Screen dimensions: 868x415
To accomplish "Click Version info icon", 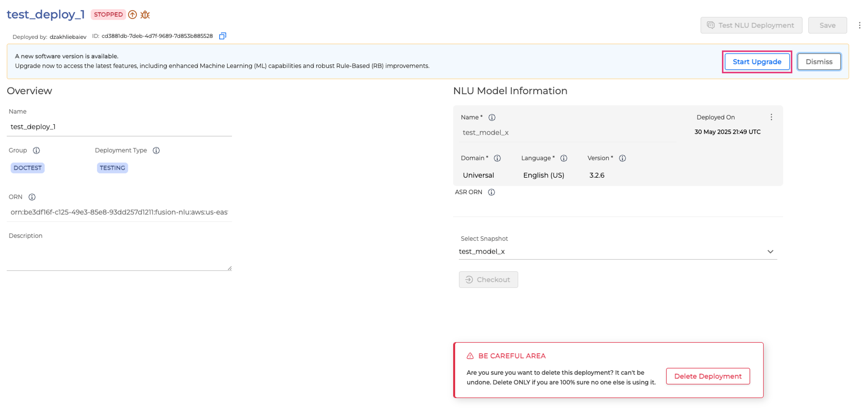I will (x=622, y=158).
